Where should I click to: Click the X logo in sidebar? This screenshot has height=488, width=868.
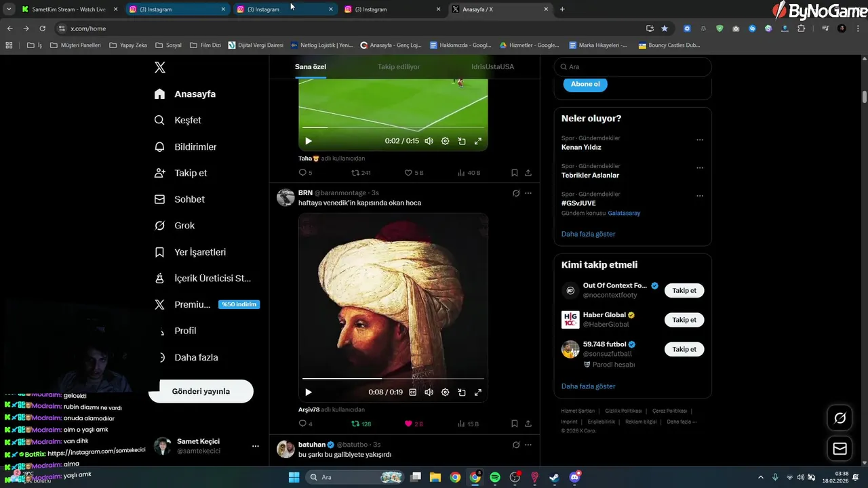pyautogui.click(x=160, y=67)
